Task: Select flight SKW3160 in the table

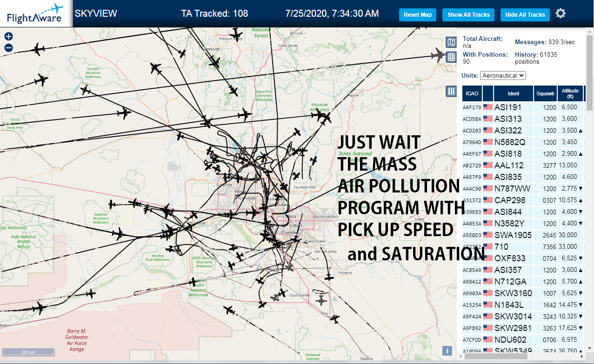Action: [x=513, y=293]
